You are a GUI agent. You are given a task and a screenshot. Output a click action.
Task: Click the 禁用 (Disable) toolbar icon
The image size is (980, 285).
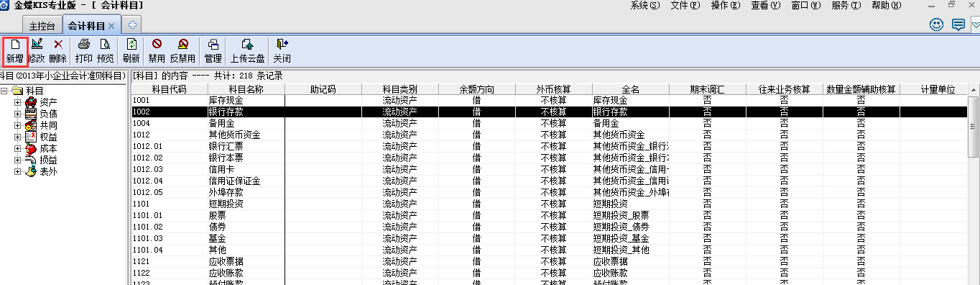click(x=157, y=50)
